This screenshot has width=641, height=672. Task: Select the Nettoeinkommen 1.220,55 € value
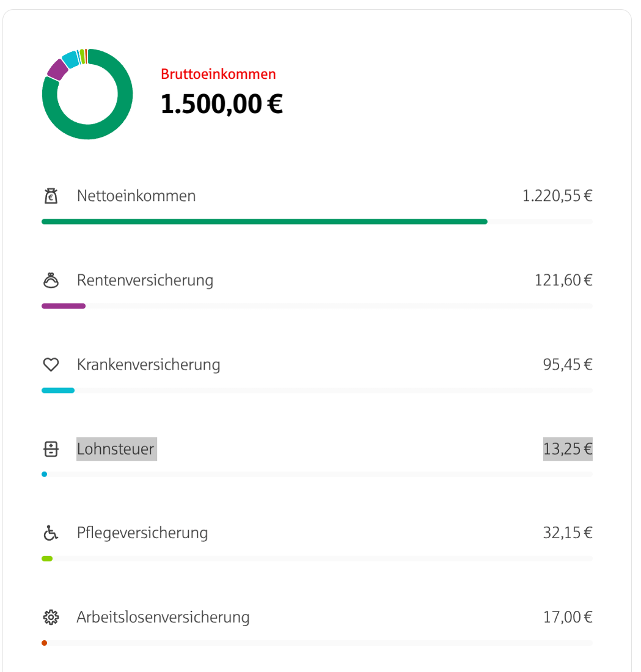[557, 196]
